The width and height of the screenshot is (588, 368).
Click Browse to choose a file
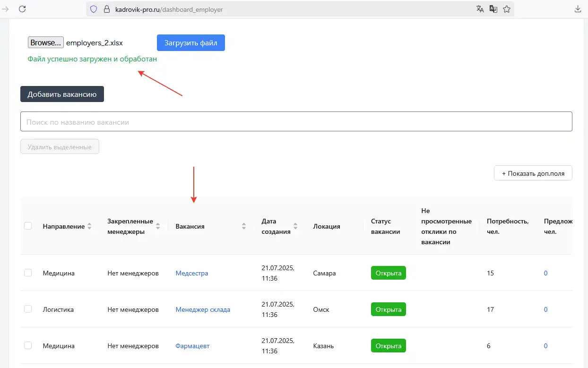coord(46,43)
